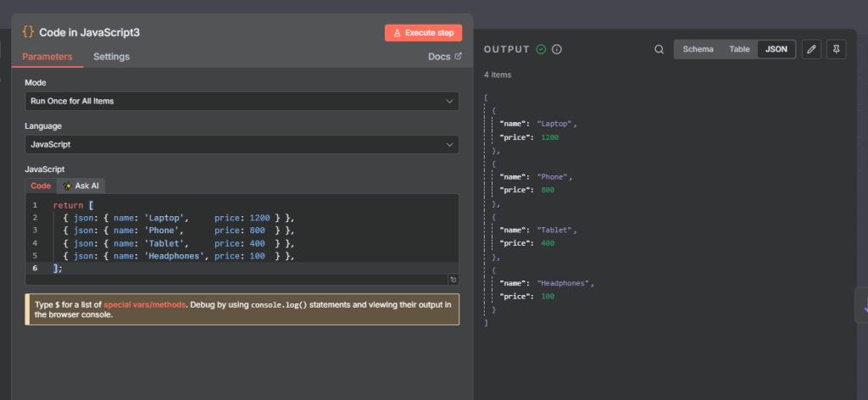Click the green success checkmark icon

click(541, 49)
